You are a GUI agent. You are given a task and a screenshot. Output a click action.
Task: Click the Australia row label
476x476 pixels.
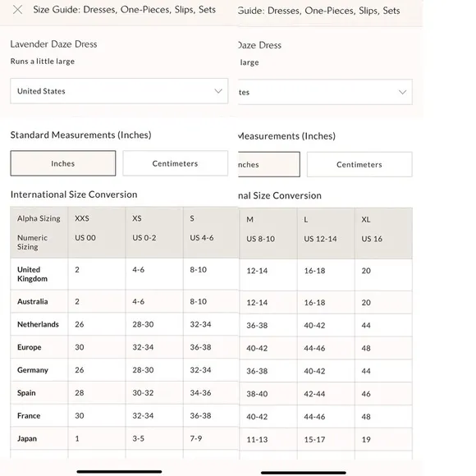click(x=33, y=301)
